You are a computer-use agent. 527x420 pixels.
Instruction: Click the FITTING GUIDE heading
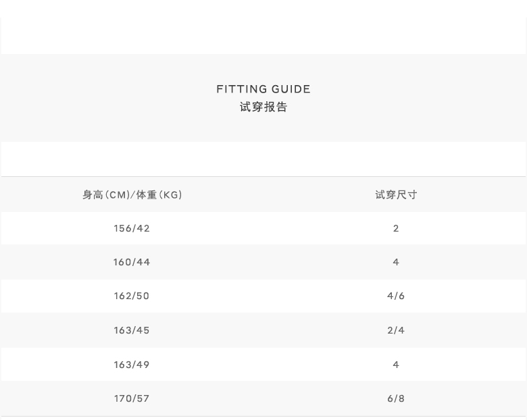pyautogui.click(x=263, y=89)
